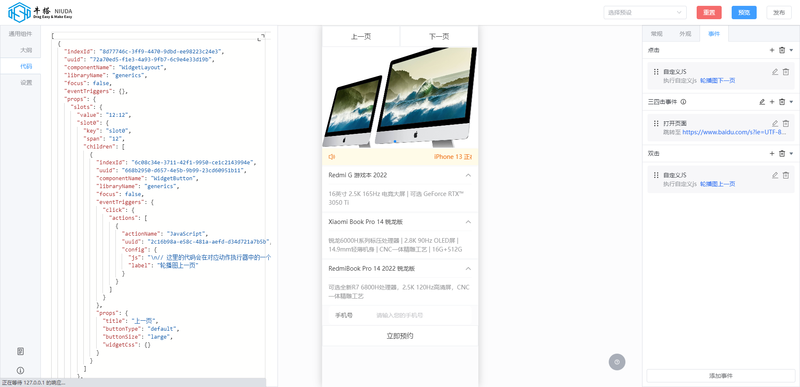This screenshot has width=800, height=387.
Task: Open the 选择预设 preset dropdown
Action: click(644, 12)
